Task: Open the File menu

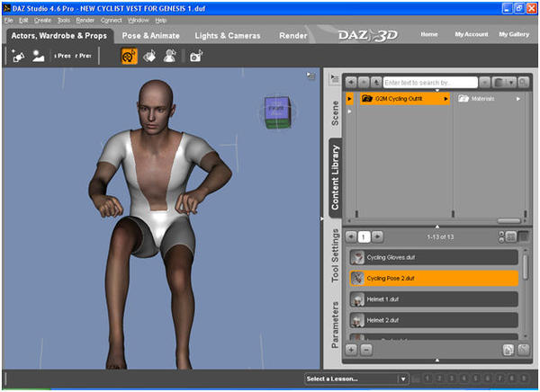Action: (x=9, y=21)
